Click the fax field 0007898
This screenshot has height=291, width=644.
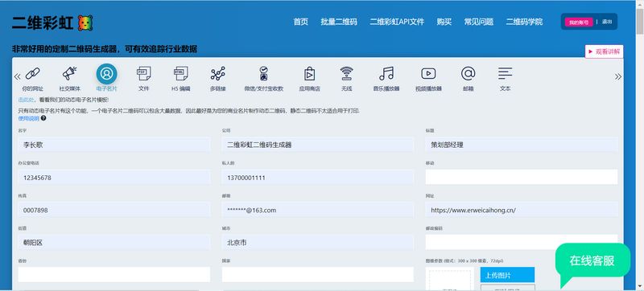click(114, 210)
